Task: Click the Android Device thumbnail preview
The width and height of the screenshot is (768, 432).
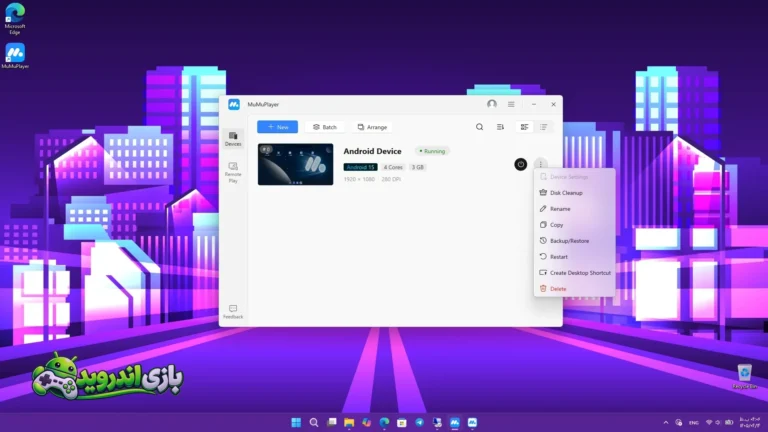Action: [x=295, y=164]
